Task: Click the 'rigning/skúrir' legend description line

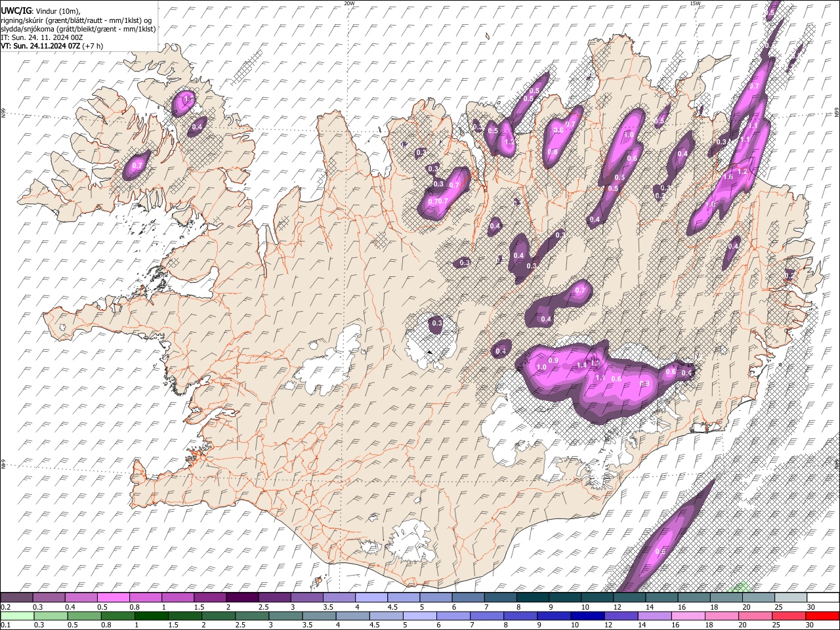Action: click(76, 20)
